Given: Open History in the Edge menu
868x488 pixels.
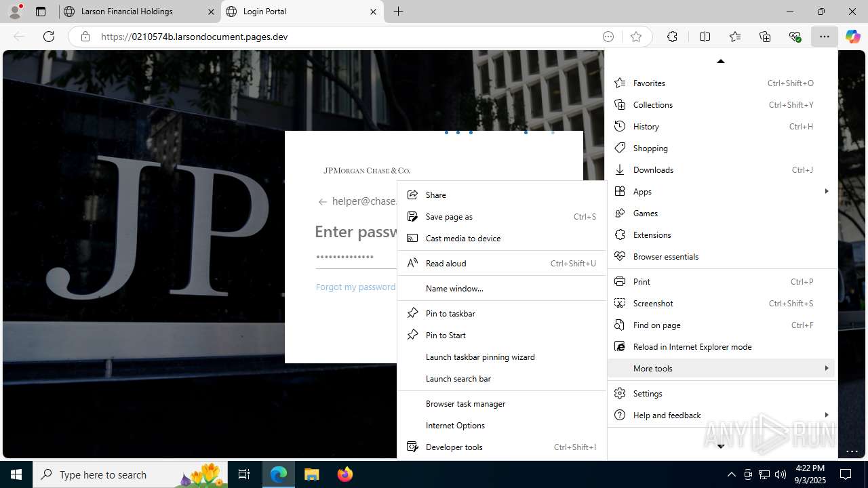Looking at the screenshot, I should [x=722, y=126].
